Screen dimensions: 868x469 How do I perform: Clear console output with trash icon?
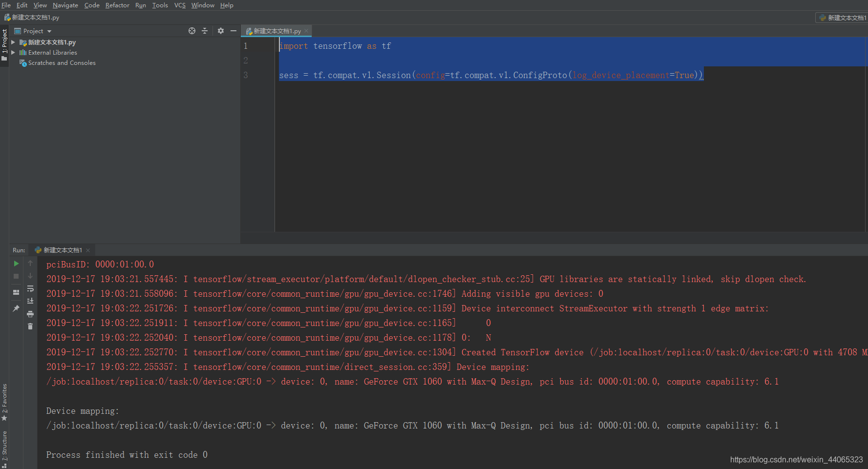coord(30,326)
